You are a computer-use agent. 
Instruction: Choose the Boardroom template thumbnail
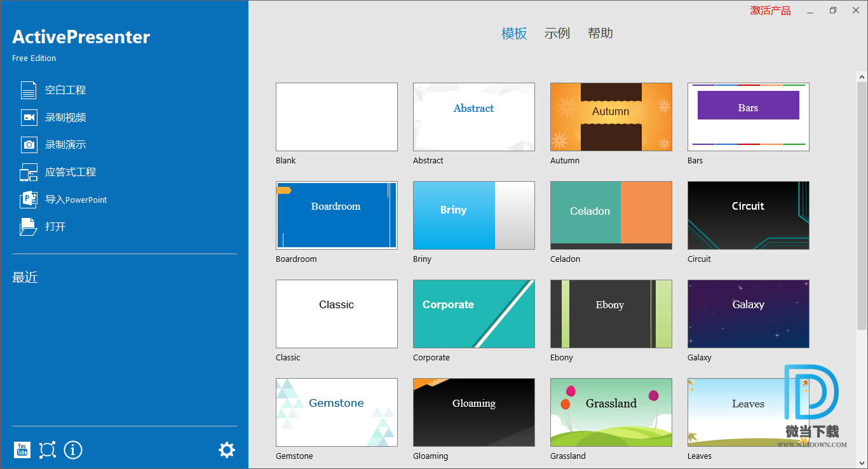(337, 215)
